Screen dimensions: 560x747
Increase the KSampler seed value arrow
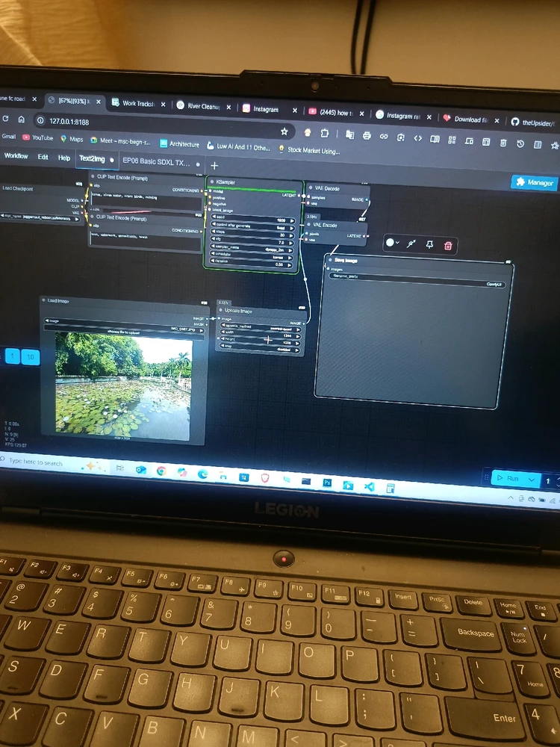[293, 221]
